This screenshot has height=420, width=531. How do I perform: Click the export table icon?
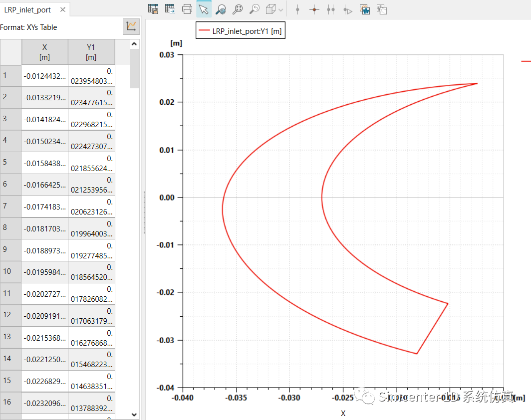click(170, 9)
